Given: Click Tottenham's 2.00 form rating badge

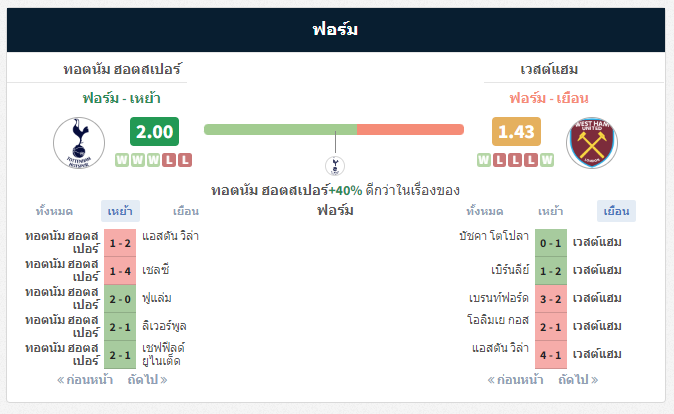Looking at the screenshot, I should coord(154,132).
